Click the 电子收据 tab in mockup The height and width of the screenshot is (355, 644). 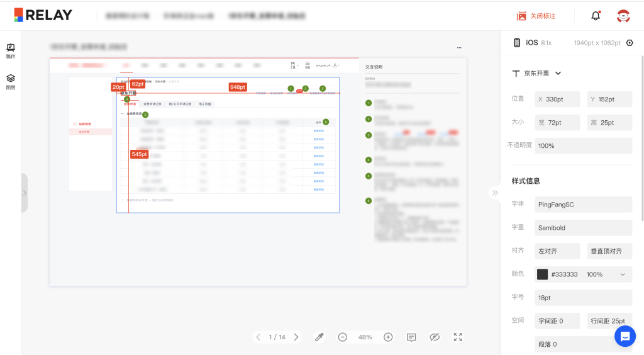pyautogui.click(x=205, y=104)
